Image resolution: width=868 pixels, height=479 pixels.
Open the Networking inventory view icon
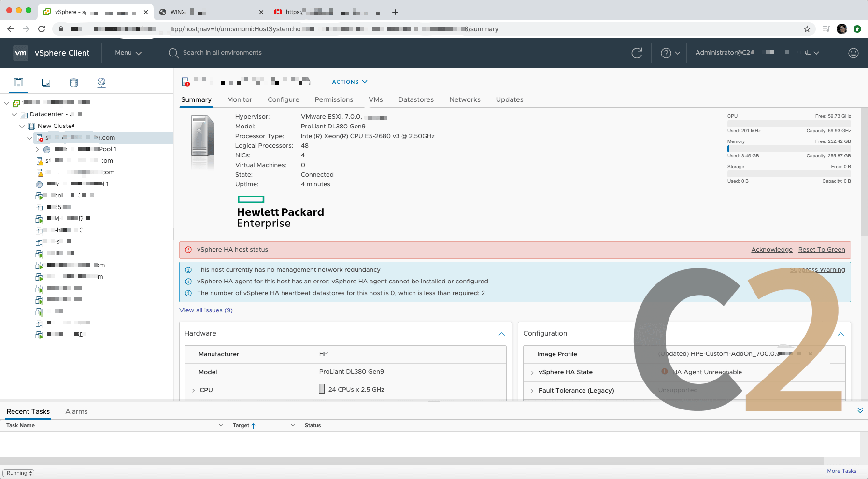101,83
